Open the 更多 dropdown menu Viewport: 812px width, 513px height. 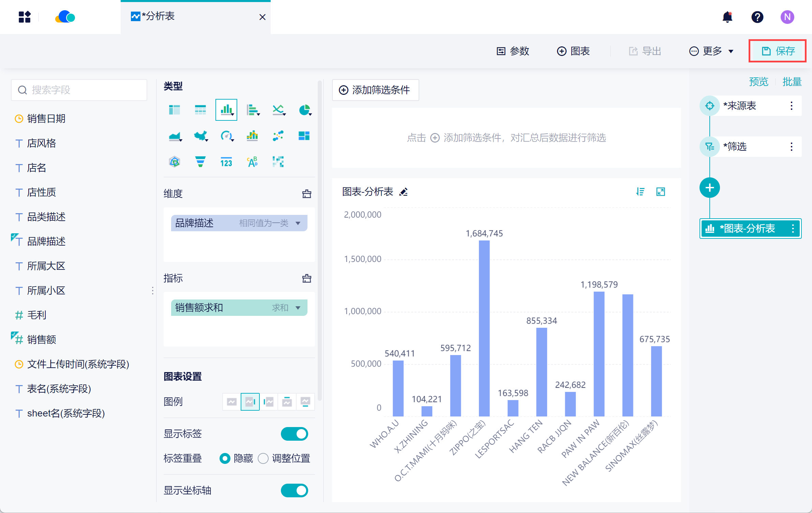(x=711, y=51)
